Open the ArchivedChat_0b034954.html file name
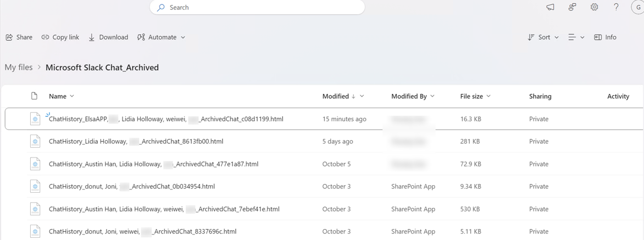Viewport: 644px width, 240px height. pyautogui.click(x=132, y=186)
